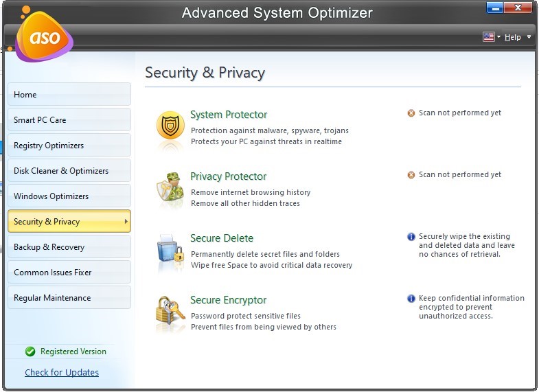This screenshot has width=539, height=392.
Task: Open the System Protector tool title
Action: coord(229,115)
